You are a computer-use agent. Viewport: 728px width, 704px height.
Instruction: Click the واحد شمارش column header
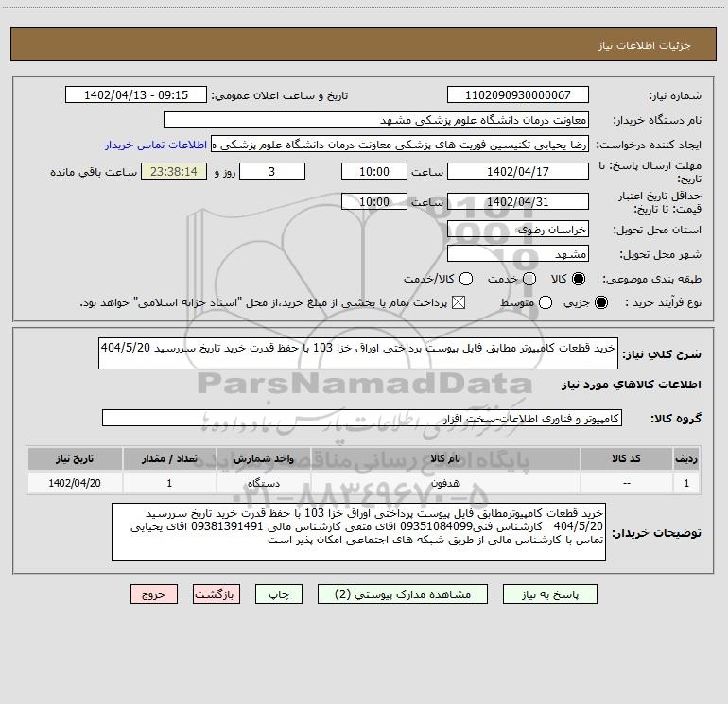[x=263, y=458]
